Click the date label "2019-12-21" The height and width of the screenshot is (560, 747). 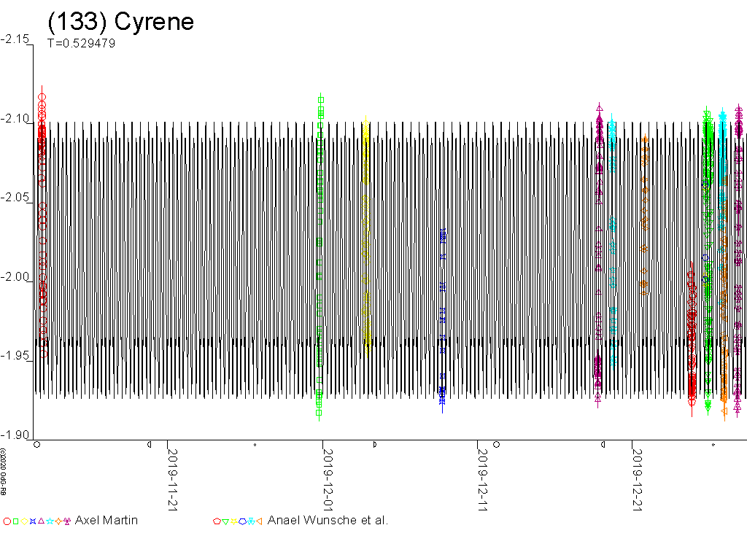(638, 480)
